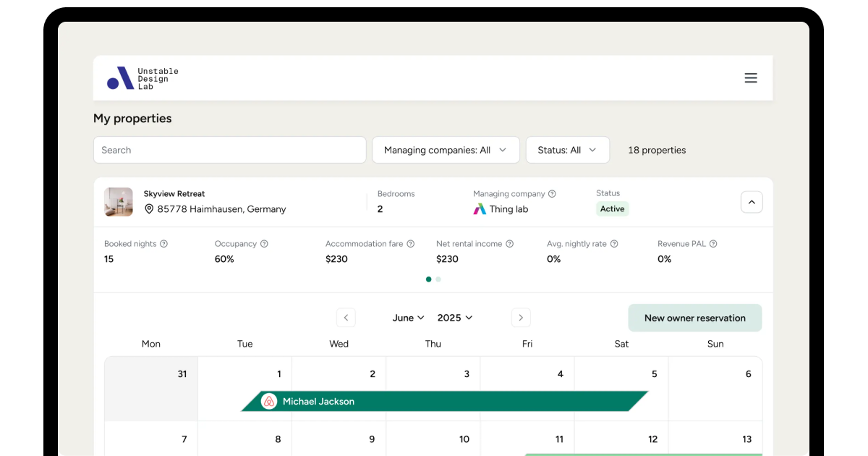Click the Sun column header
Image resolution: width=868 pixels, height=456 pixels.
tap(715, 344)
